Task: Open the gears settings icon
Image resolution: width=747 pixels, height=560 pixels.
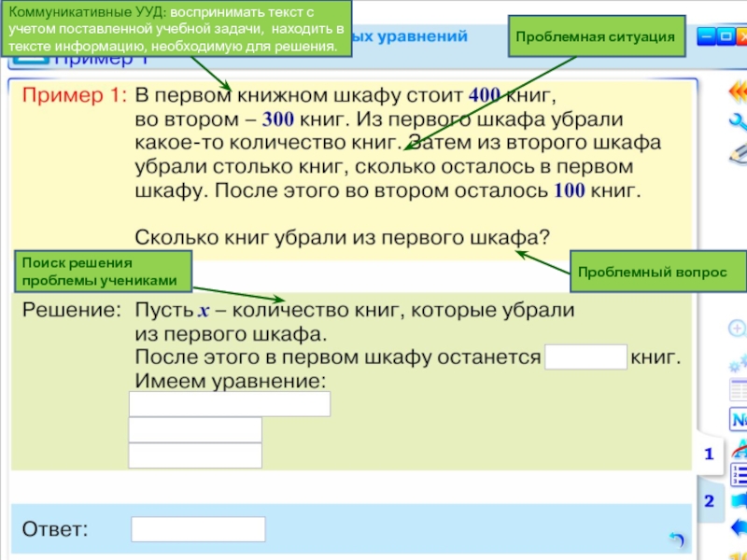Action: tap(738, 363)
